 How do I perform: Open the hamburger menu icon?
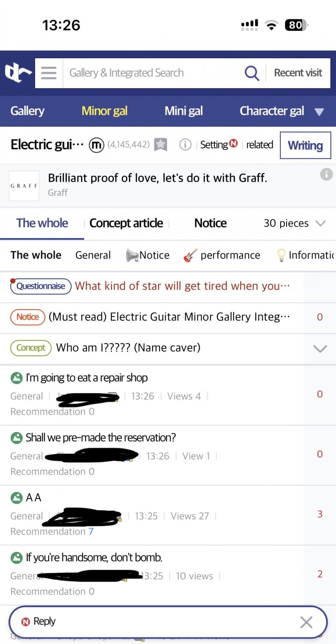tap(49, 73)
